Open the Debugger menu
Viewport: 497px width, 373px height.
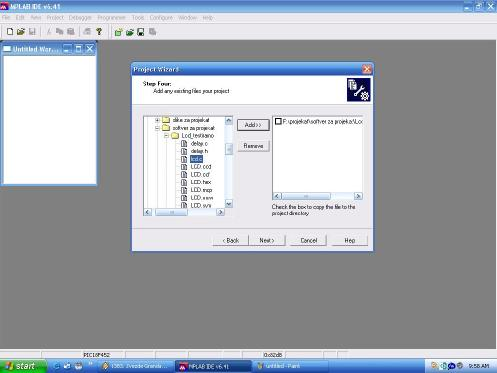(x=80, y=18)
